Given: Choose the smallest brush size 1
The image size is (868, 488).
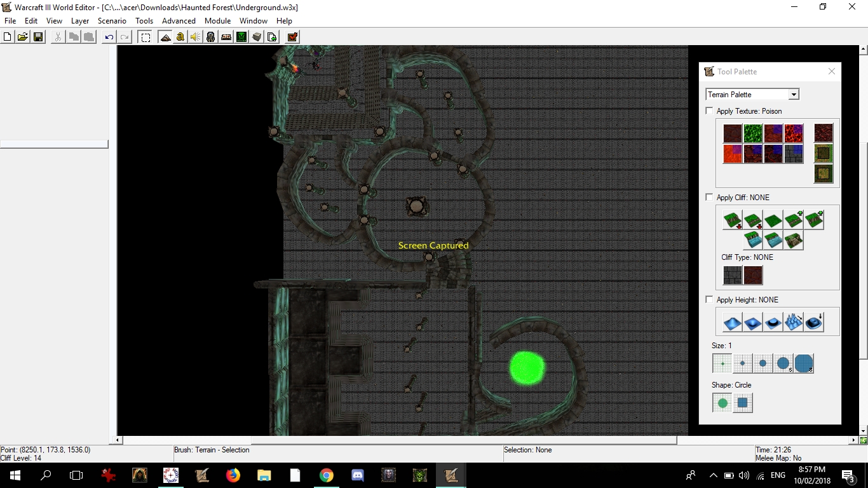Looking at the screenshot, I should click(722, 363).
